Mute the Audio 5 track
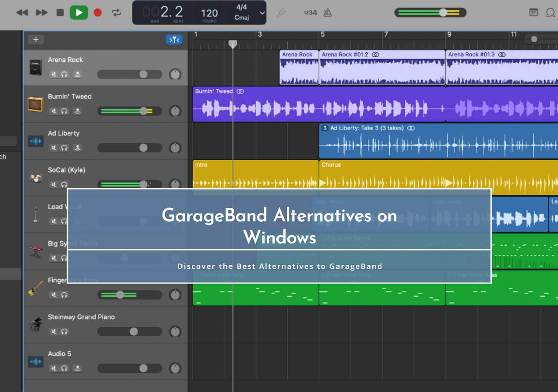This screenshot has height=392, width=558. coord(54,368)
